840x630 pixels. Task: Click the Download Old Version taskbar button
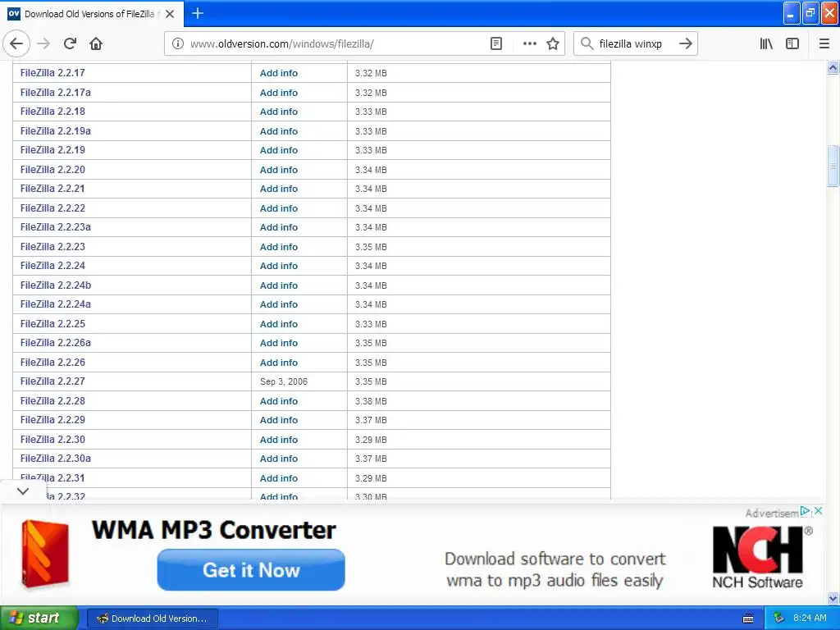tap(152, 619)
